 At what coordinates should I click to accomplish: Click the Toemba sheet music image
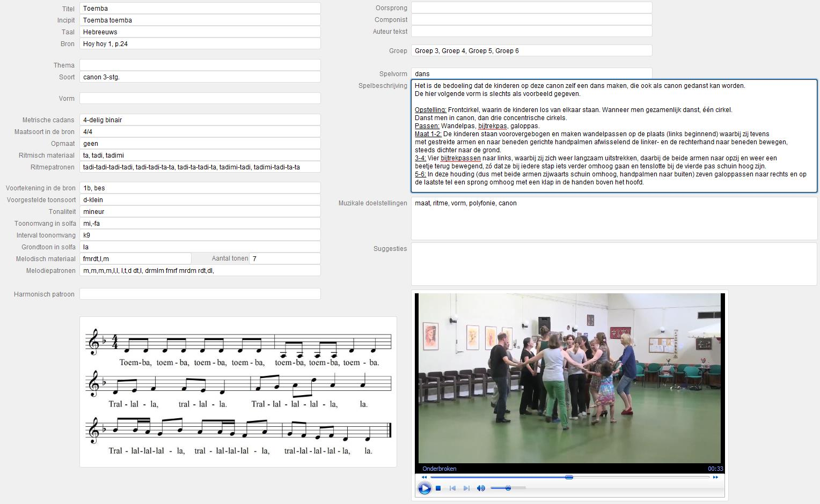[238, 391]
